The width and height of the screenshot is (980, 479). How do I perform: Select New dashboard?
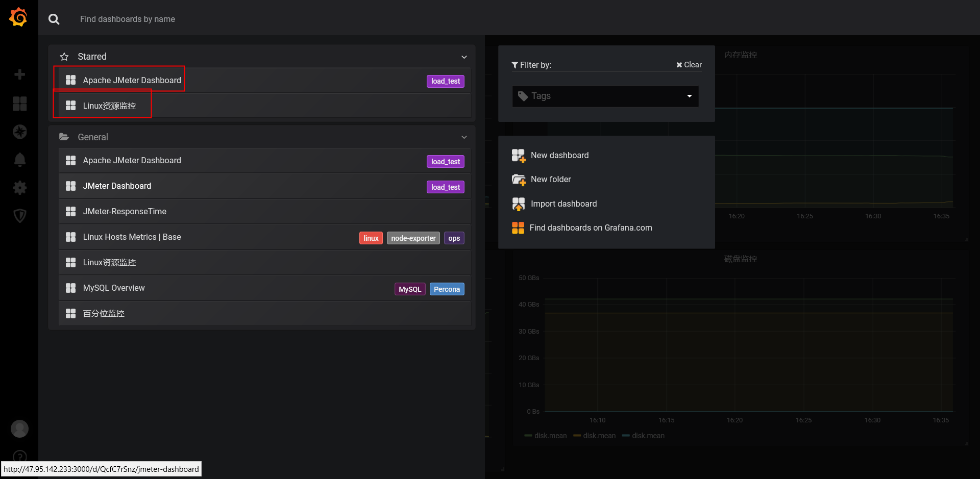coord(559,156)
